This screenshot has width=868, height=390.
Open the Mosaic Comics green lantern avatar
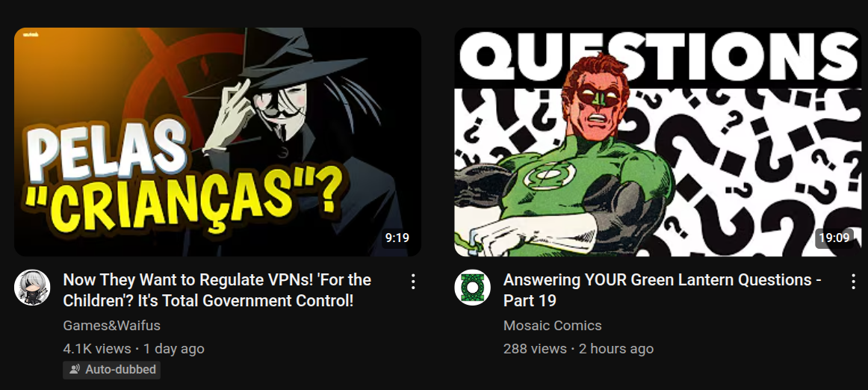472,288
